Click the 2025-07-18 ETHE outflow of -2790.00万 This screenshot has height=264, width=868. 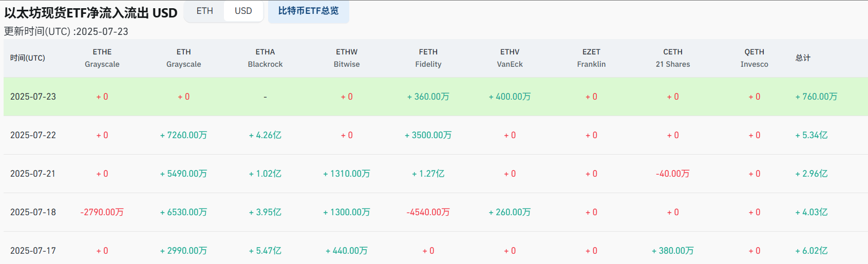pyautogui.click(x=102, y=212)
